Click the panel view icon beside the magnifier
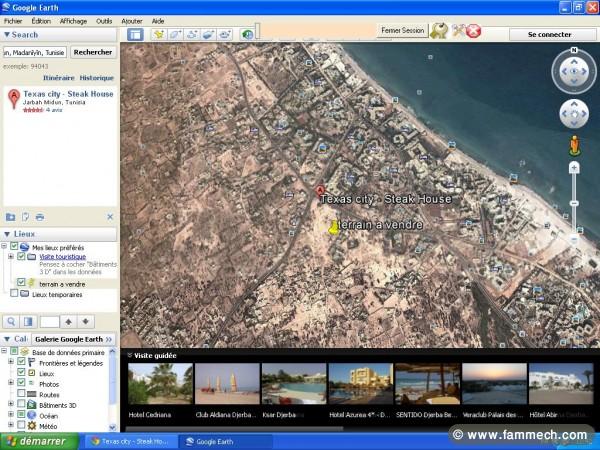The image size is (600, 450). (28, 321)
